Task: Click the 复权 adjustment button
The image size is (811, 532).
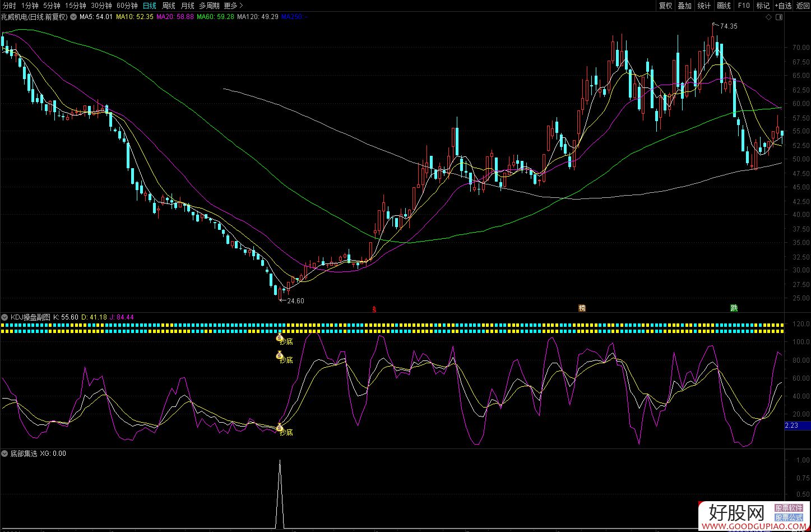Action: click(665, 6)
